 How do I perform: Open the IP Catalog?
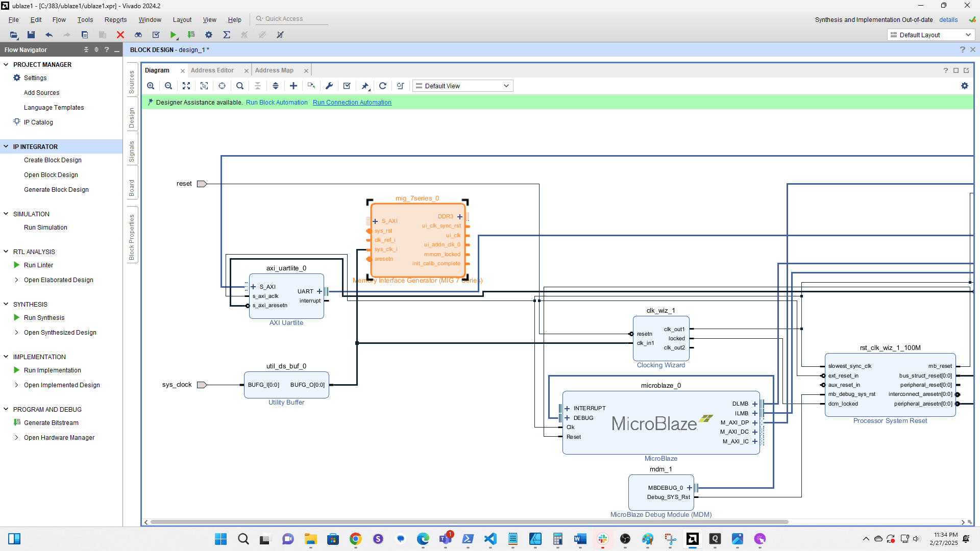point(37,122)
